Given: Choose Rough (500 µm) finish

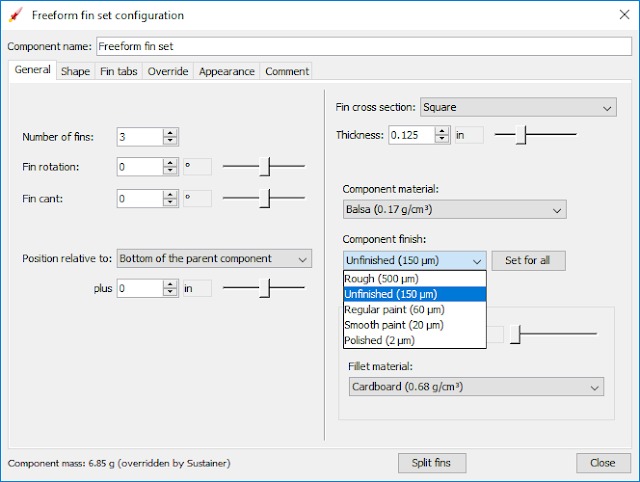Looking at the screenshot, I should [x=415, y=279].
